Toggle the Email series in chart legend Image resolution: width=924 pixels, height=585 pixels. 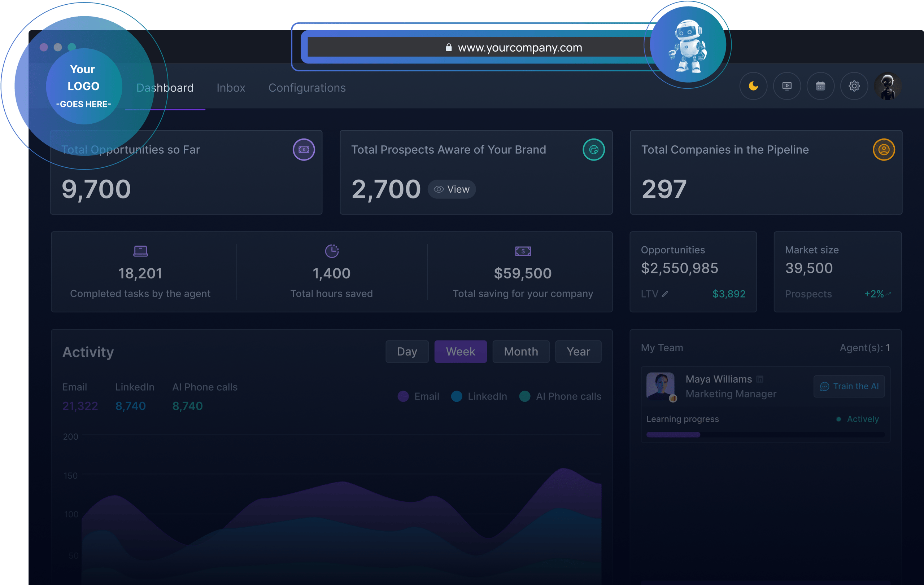click(419, 396)
